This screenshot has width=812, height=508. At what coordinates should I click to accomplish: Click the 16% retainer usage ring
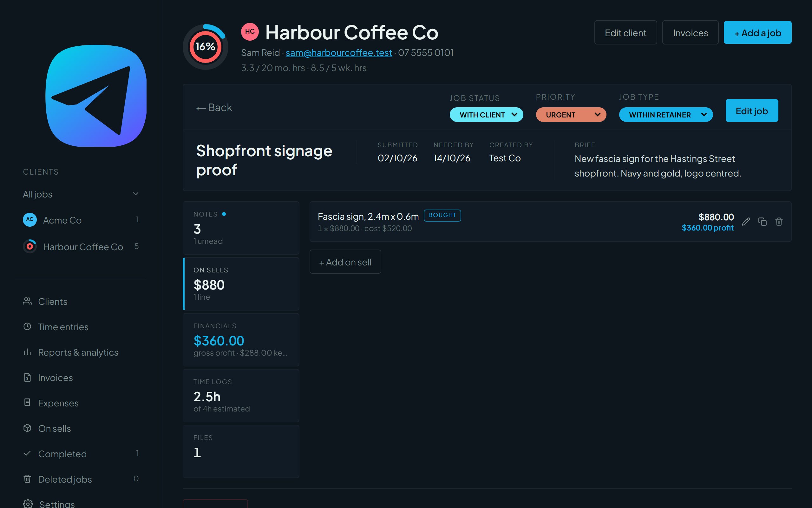point(205,47)
